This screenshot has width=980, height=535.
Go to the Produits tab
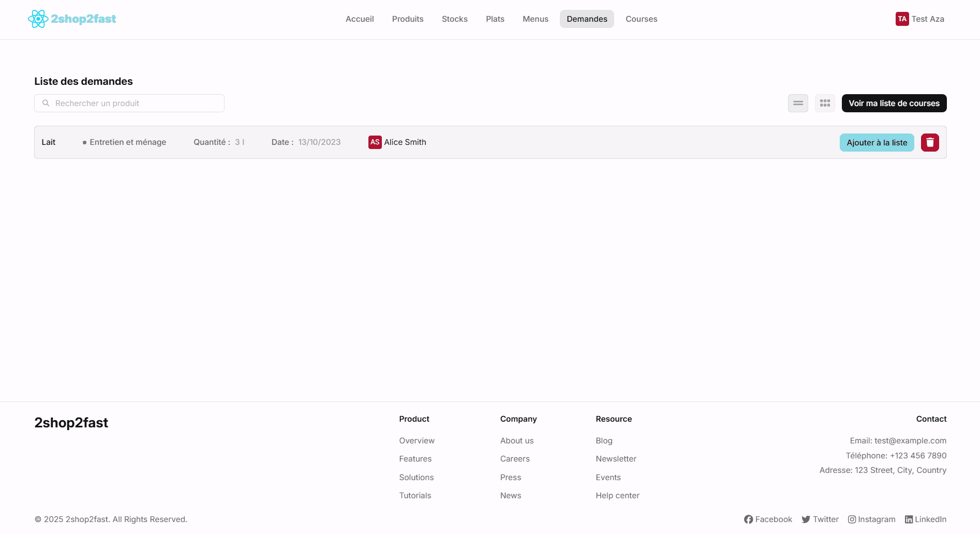408,19
